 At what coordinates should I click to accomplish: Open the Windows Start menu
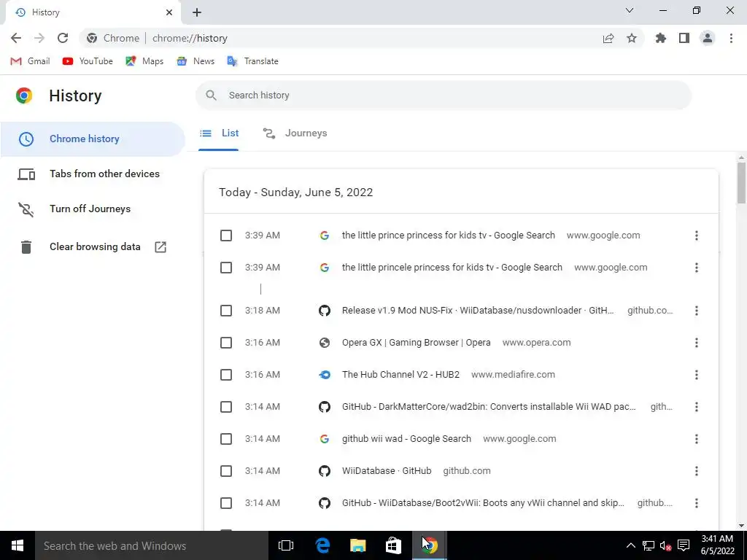point(18,545)
